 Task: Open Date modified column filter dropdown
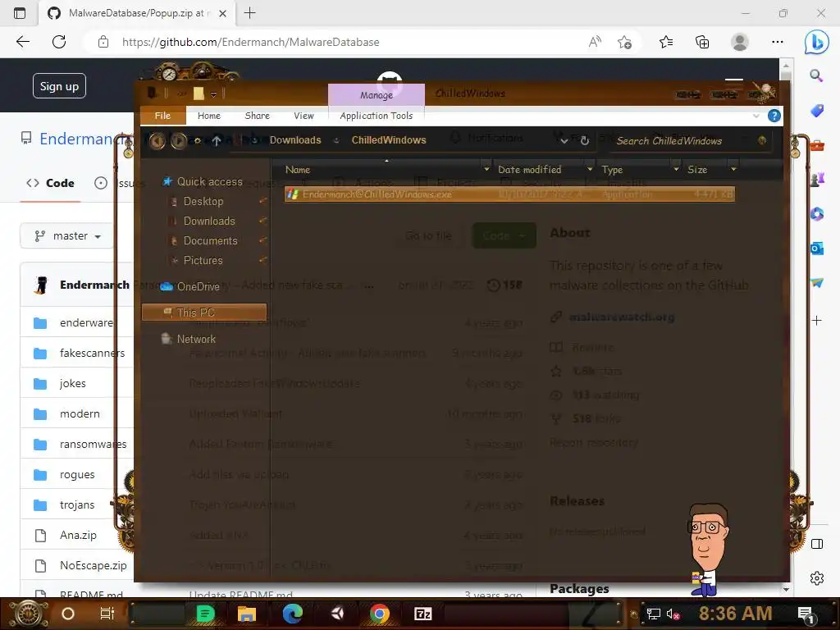(x=590, y=169)
